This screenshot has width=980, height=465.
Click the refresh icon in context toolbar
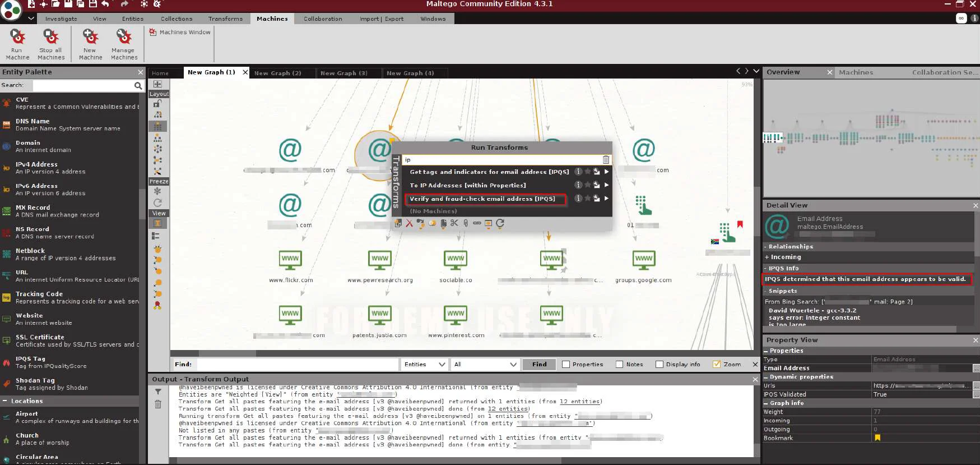click(x=500, y=223)
